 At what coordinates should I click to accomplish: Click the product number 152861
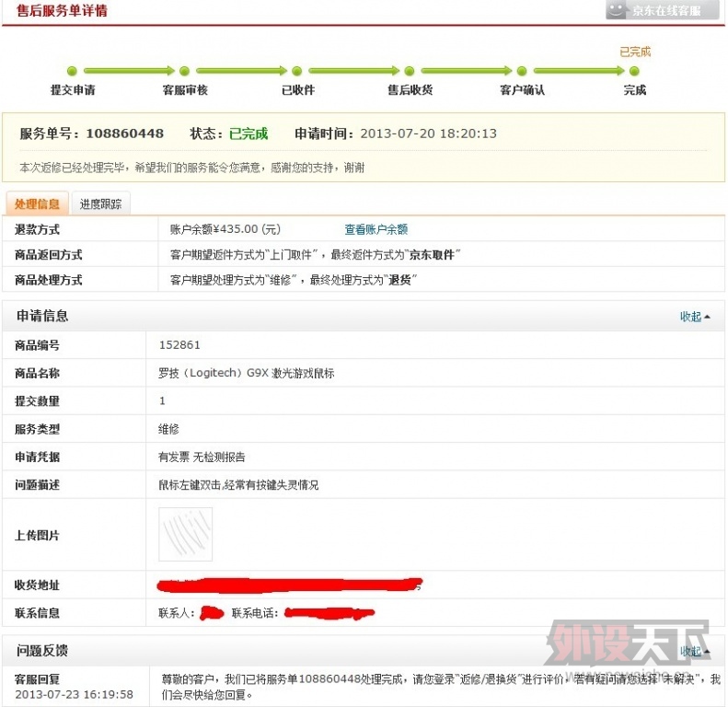(x=179, y=345)
